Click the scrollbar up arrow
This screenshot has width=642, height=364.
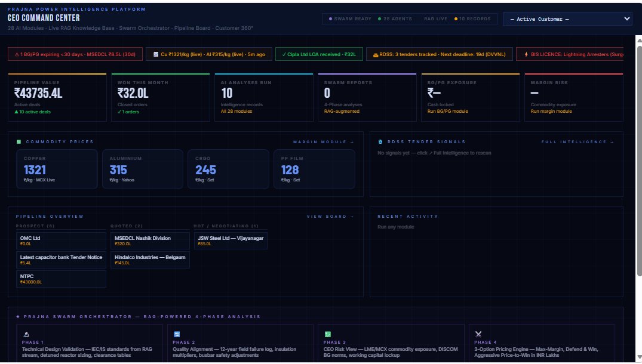coord(639,39)
